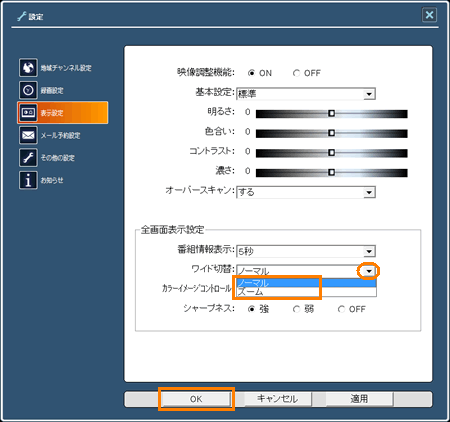The height and width of the screenshot is (422, 450).
Task: Select ズーム in the open list
Action: pyautogui.click(x=306, y=292)
